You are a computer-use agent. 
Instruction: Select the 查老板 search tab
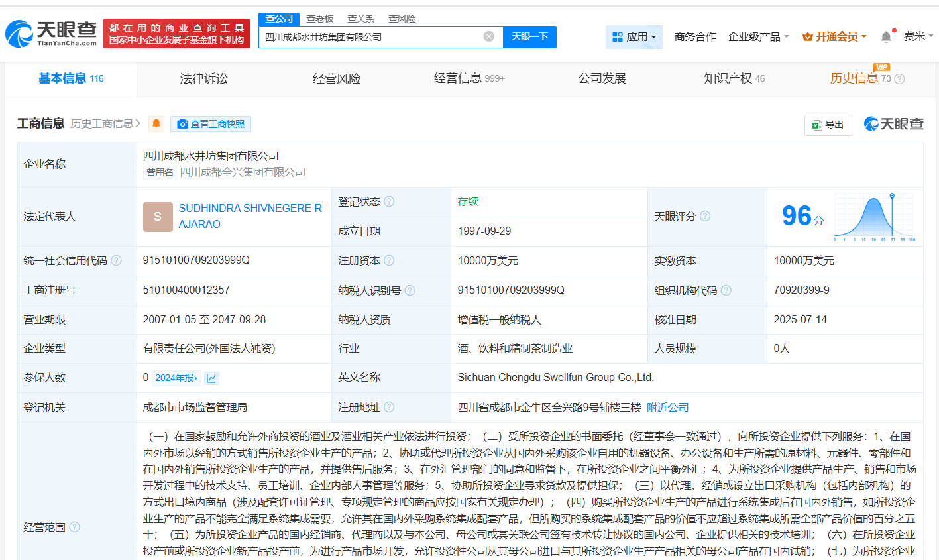pyautogui.click(x=320, y=19)
